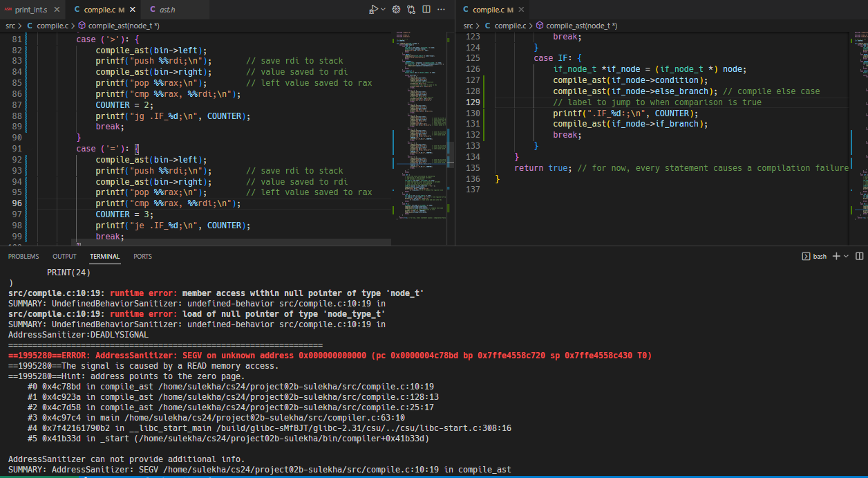868x478 pixels.
Task: Click the New Terminal plus icon
Action: [x=836, y=256]
